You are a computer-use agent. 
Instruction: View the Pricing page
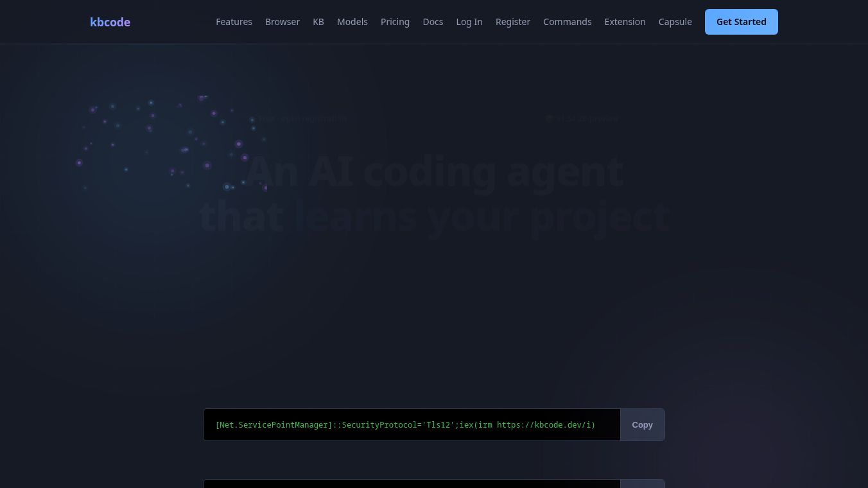[395, 22]
